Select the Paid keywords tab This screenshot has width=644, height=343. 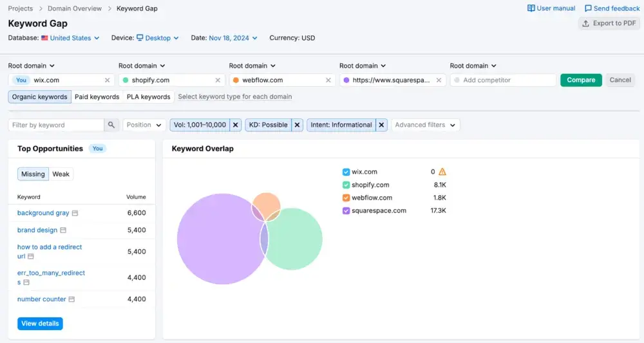[x=97, y=97]
